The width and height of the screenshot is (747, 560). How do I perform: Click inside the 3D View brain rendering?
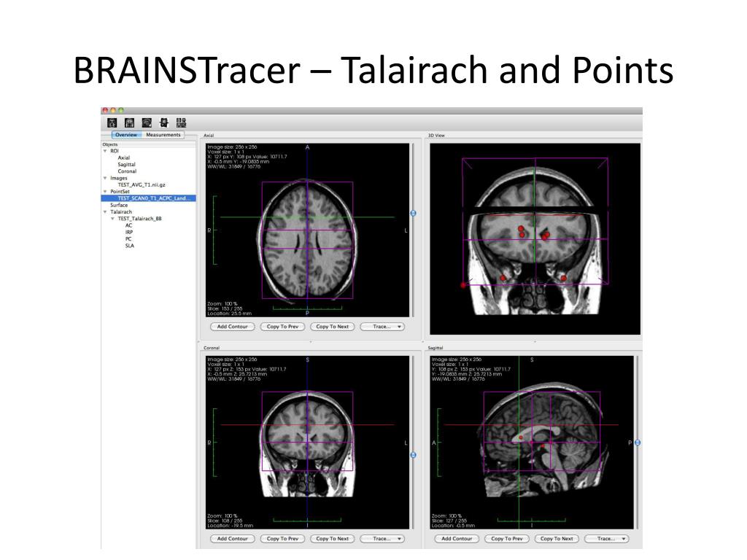coord(535,239)
